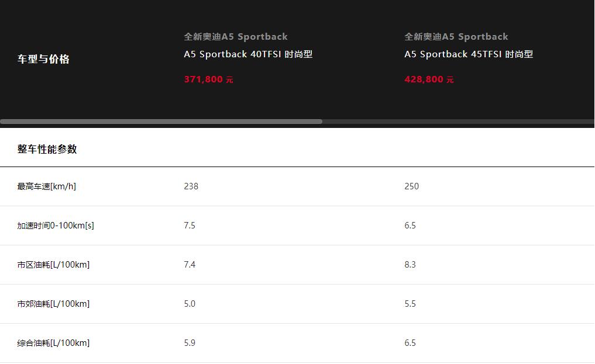Click the horizontal scrollbar thumb

(x=161, y=122)
